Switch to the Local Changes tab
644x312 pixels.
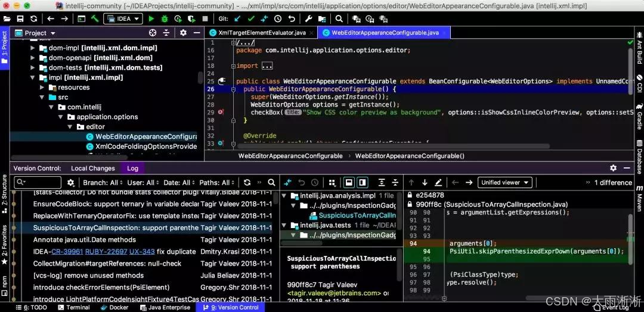coord(93,168)
